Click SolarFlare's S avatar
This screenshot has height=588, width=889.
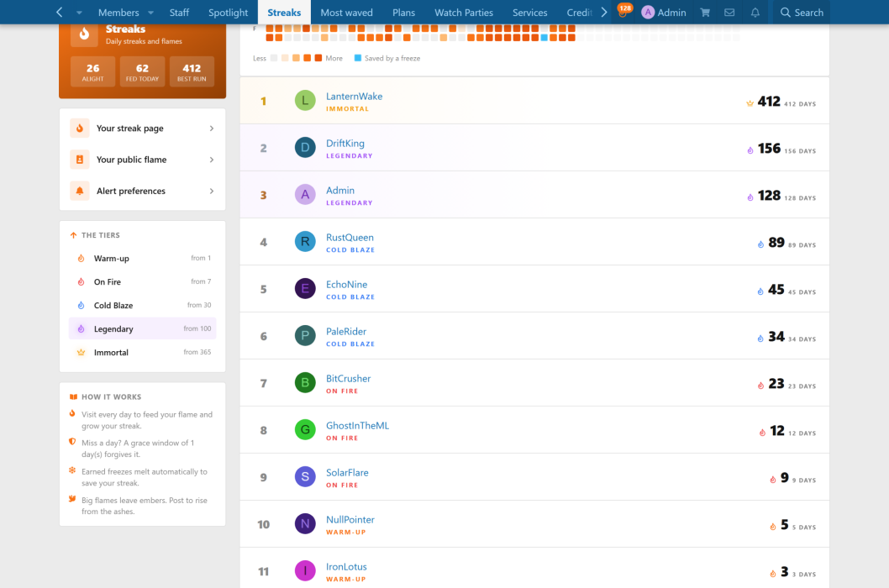[x=305, y=477]
